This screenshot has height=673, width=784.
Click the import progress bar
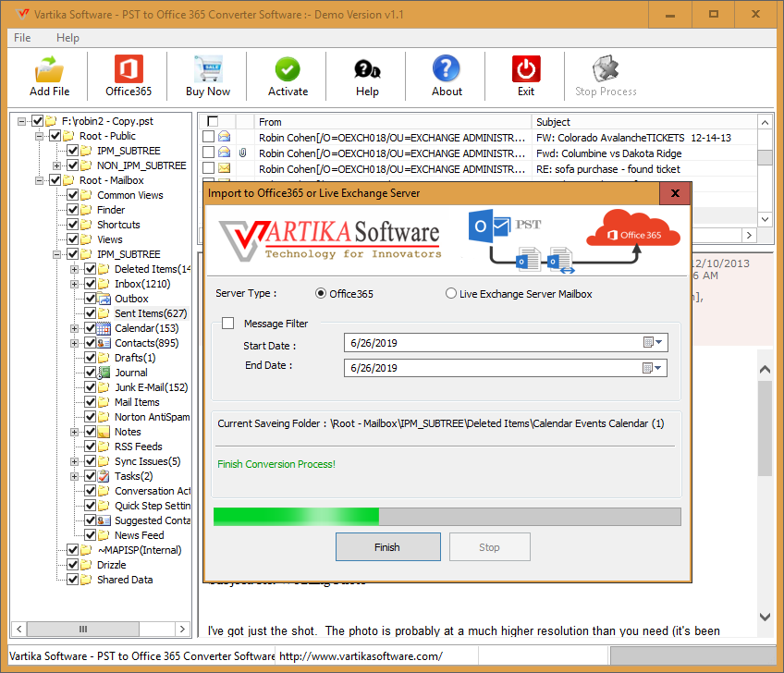tap(447, 517)
